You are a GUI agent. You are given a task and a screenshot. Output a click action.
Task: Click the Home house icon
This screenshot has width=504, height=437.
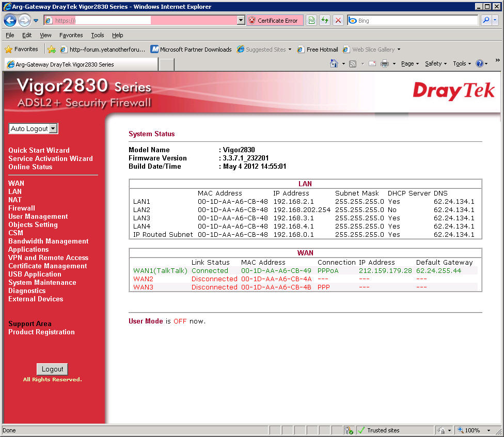tap(334, 63)
